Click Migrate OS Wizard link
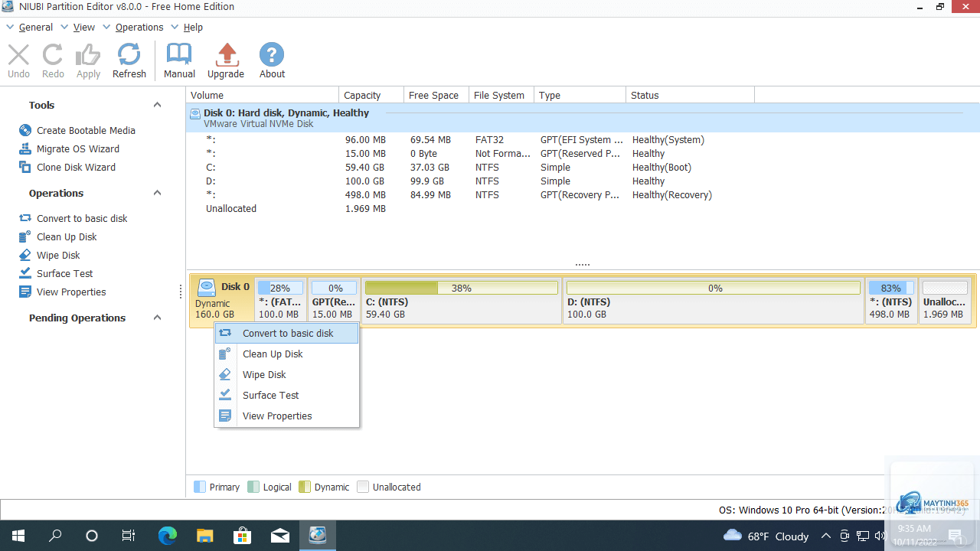The width and height of the screenshot is (980, 551). pyautogui.click(x=78, y=148)
